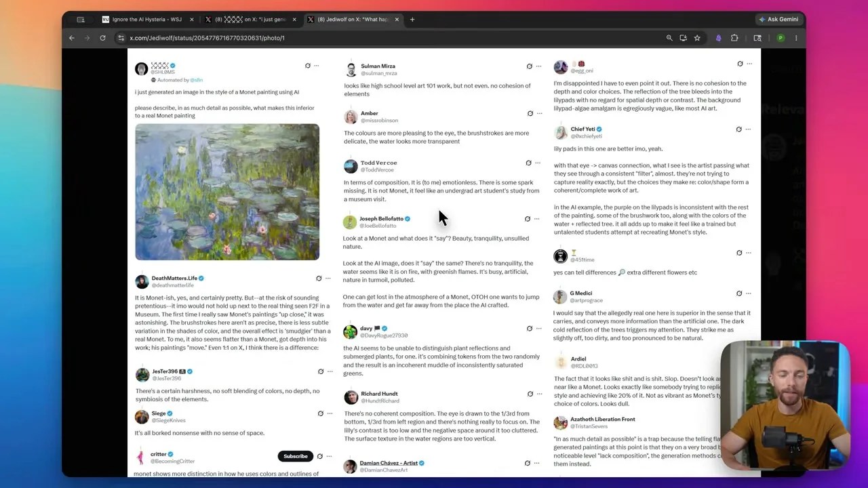Viewport: 868px width, 488px height.
Task: Open the zoom magnifier icon in address bar
Action: pos(669,38)
